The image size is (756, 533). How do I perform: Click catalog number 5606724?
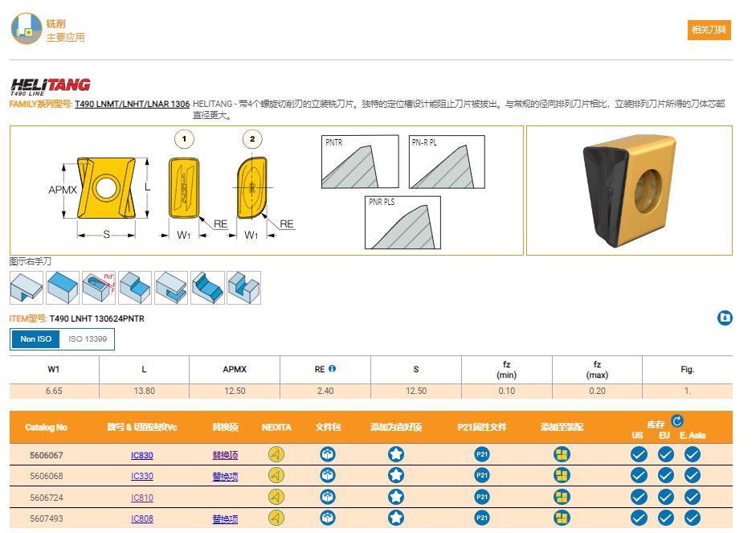point(47,498)
